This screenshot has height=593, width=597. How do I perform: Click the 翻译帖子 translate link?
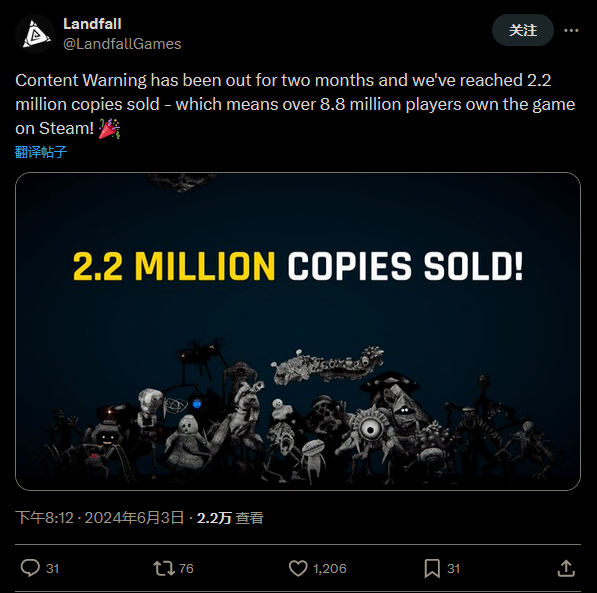41,152
